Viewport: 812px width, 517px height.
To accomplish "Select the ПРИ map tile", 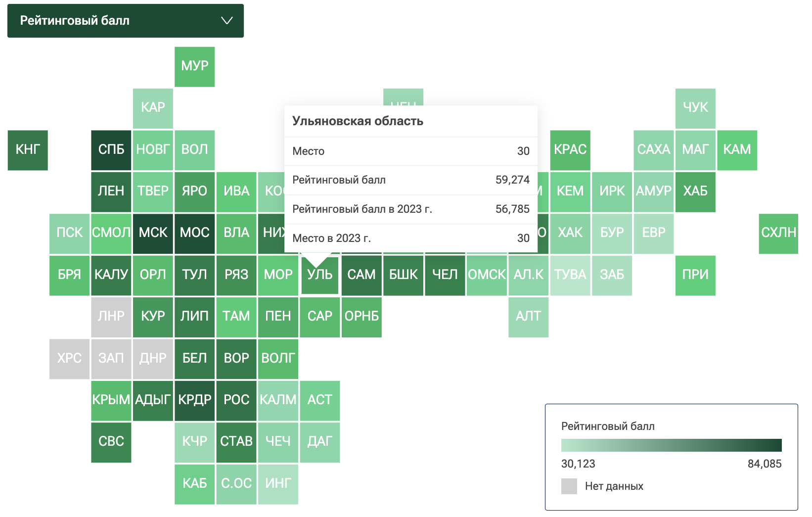I will tap(695, 276).
